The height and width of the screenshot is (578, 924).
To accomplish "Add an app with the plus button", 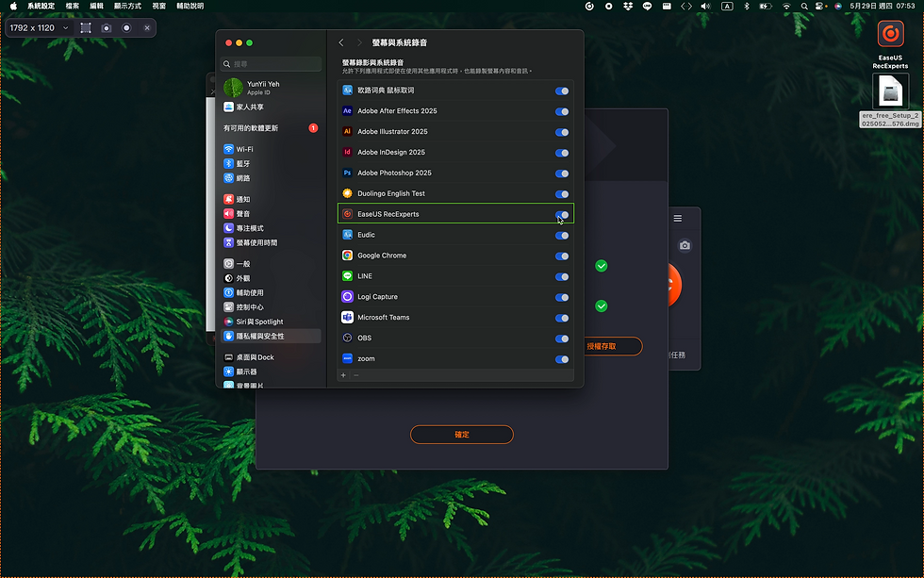I will (343, 375).
